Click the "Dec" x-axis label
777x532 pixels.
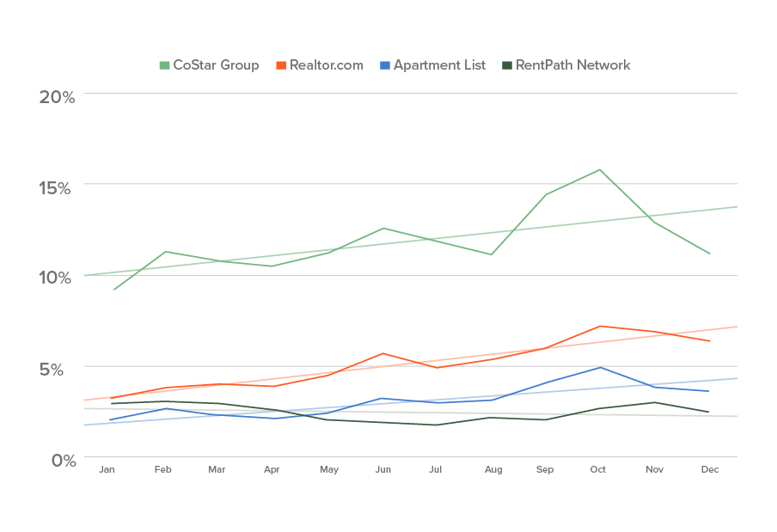710,469
